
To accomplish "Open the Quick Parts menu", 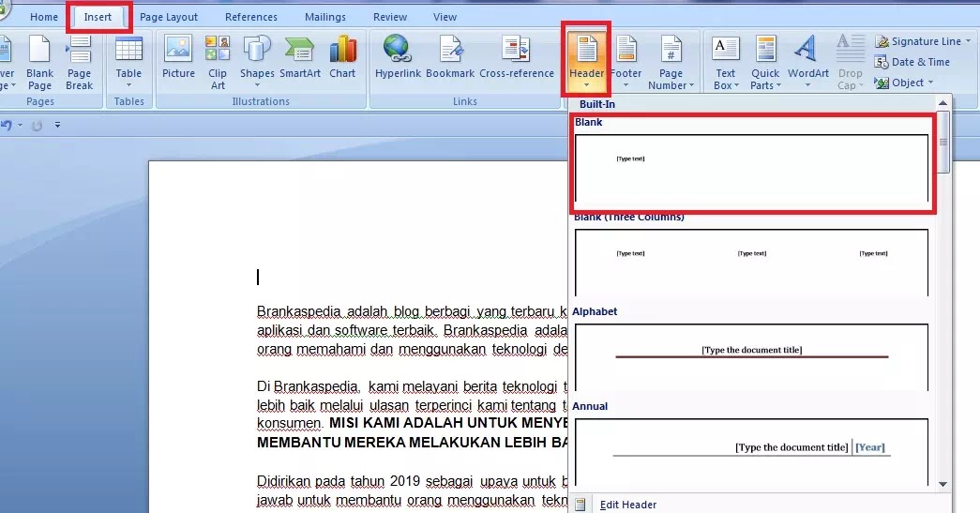I will (x=765, y=63).
